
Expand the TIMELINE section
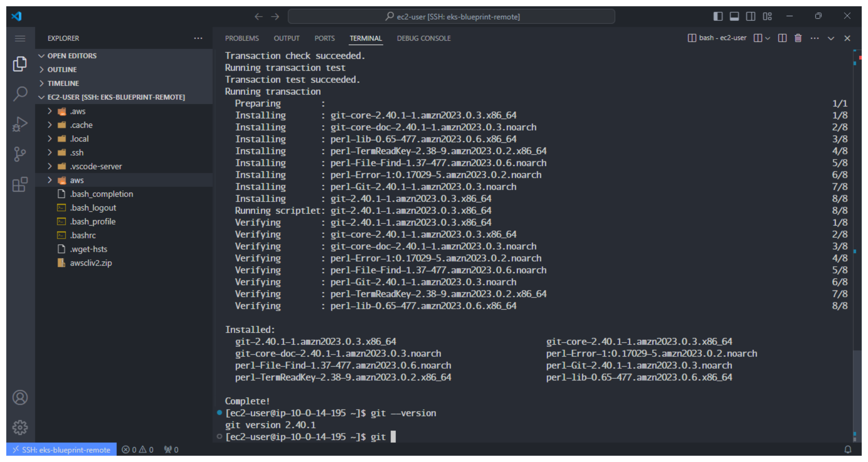(124, 84)
